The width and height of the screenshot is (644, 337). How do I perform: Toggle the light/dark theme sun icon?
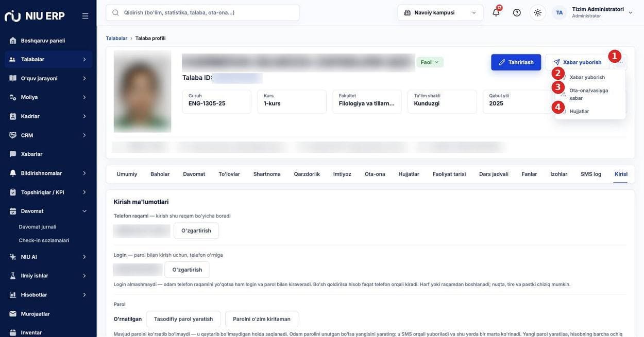[538, 12]
